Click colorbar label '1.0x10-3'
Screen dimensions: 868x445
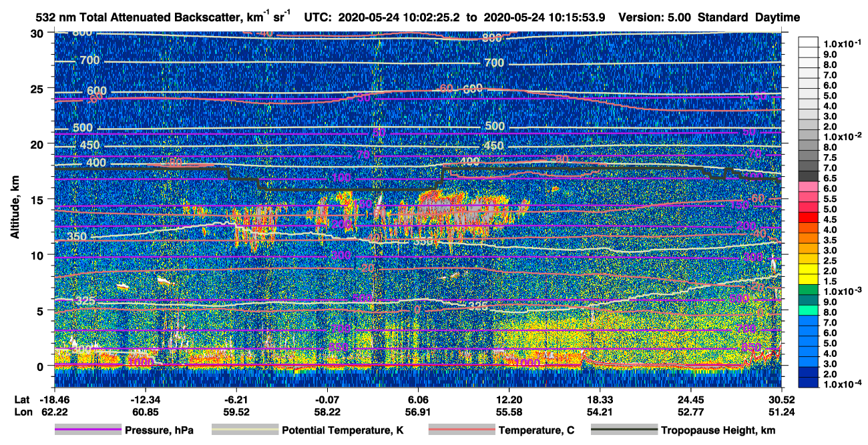tap(844, 291)
